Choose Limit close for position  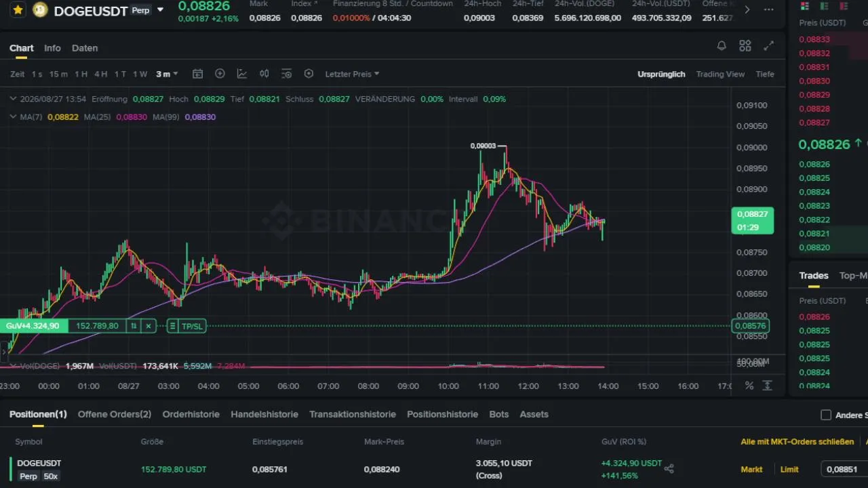789,469
